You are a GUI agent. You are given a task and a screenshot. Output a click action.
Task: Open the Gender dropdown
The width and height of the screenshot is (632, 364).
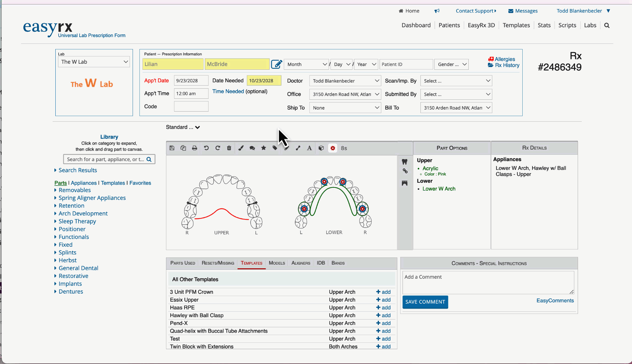click(x=451, y=64)
